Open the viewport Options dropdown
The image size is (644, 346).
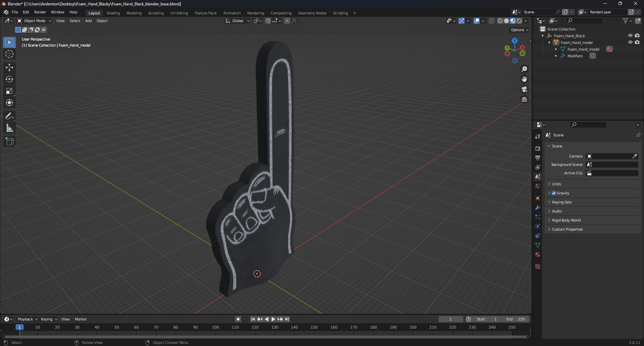[520, 30]
